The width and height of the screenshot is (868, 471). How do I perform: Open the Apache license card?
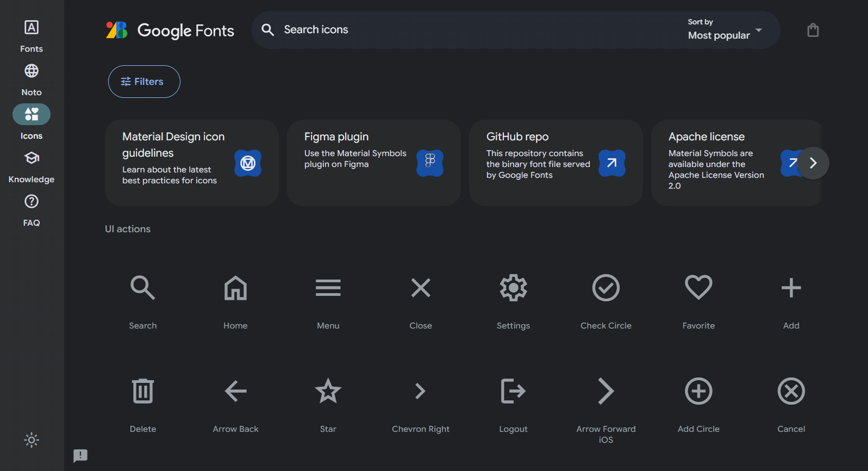(735, 163)
